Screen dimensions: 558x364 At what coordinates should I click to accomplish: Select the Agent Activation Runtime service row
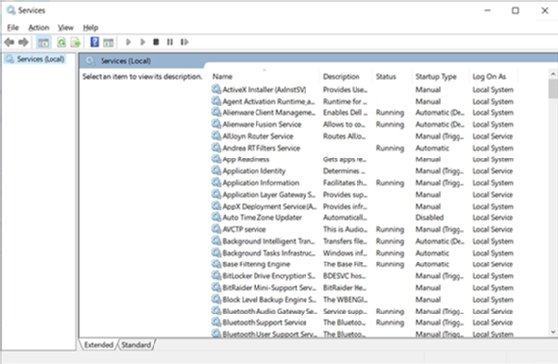pos(363,101)
